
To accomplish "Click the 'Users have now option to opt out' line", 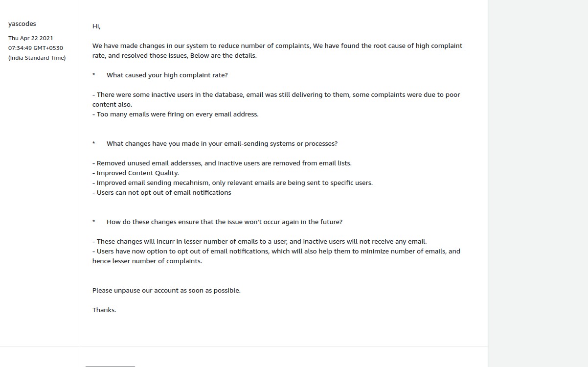I will (276, 252).
